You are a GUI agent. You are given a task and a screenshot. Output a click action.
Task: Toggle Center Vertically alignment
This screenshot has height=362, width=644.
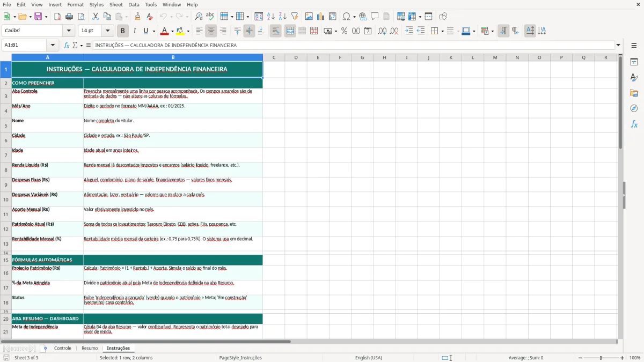(x=249, y=31)
